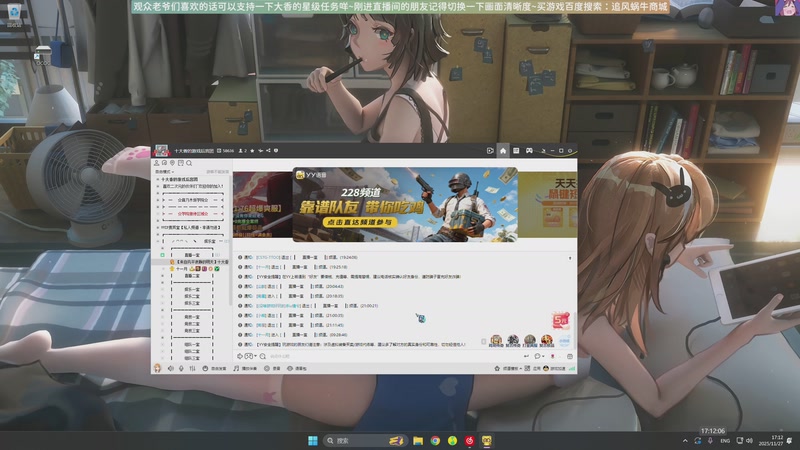Screen dimensions: 800x450
Task: Click the third gift avatar icon in chat row
Action: (530, 340)
